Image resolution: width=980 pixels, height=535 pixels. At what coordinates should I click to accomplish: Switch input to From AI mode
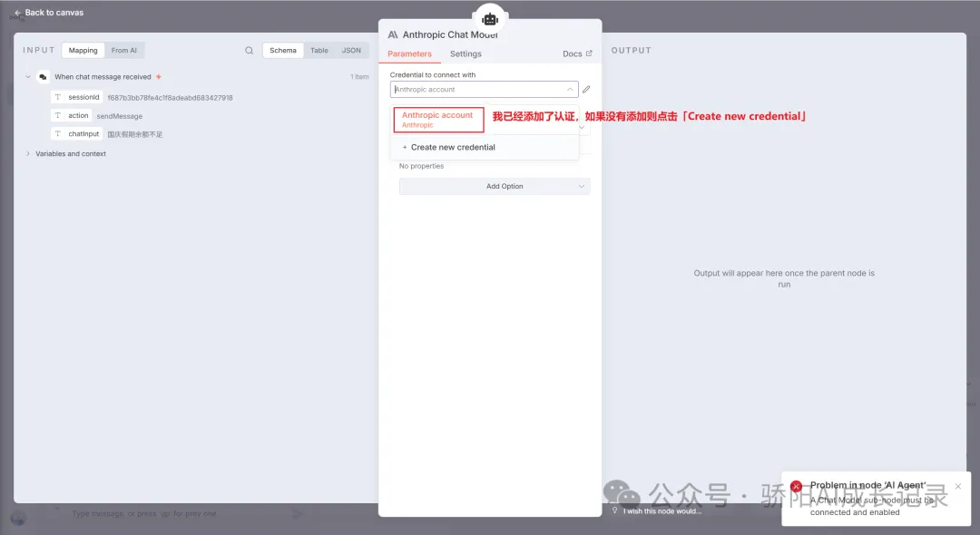123,51
